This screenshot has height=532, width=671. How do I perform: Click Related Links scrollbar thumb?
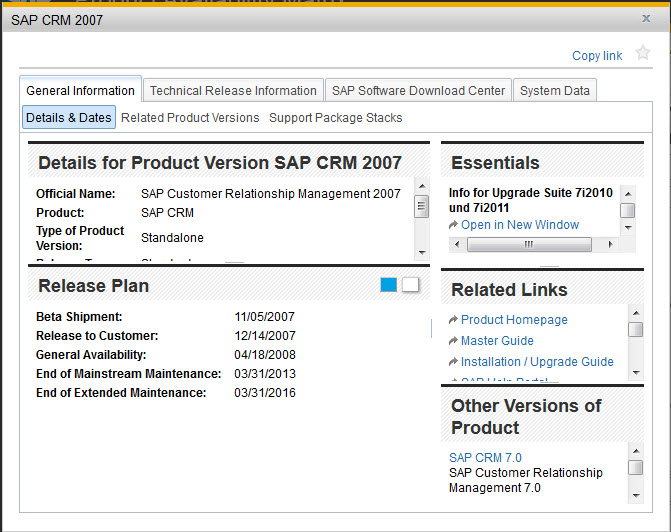click(x=636, y=330)
